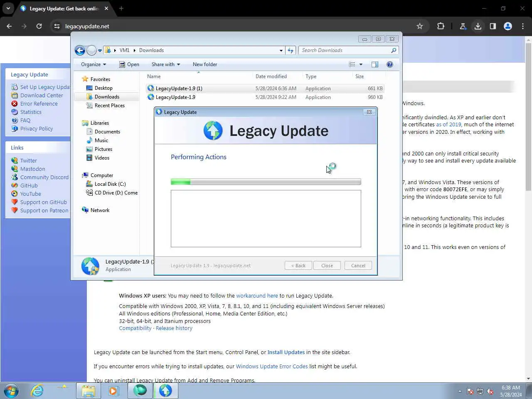Open Support on Patreon link
The height and width of the screenshot is (399, 532).
click(x=44, y=211)
